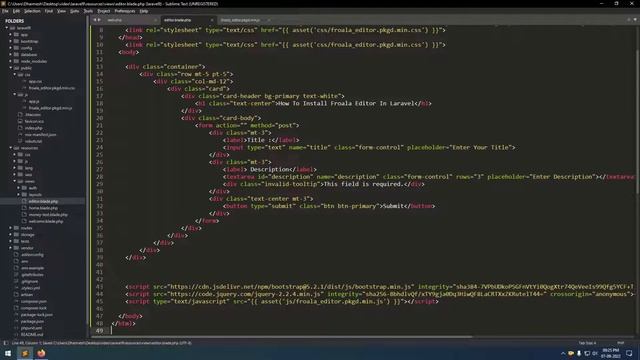Click the Firefox taskbar icon
This screenshot has height=360, width=640.
[x=41, y=353]
